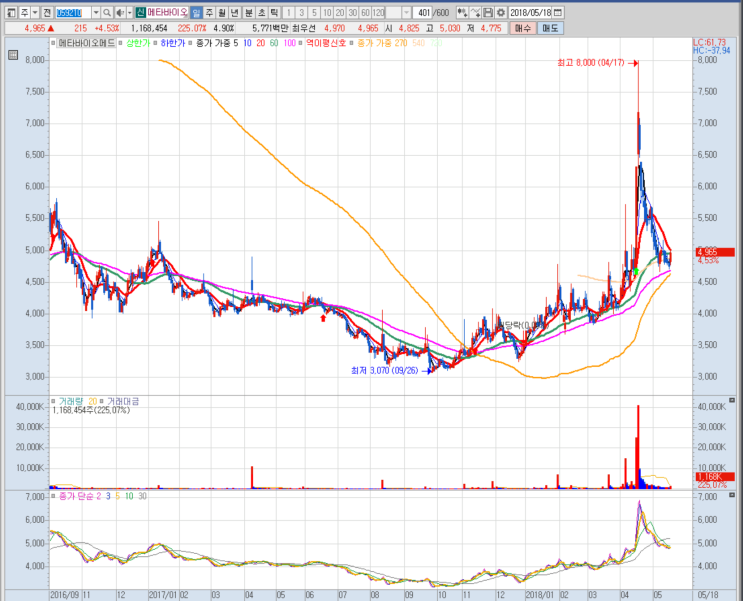Choose the 120 interval button
743x601 pixels.
(378, 13)
